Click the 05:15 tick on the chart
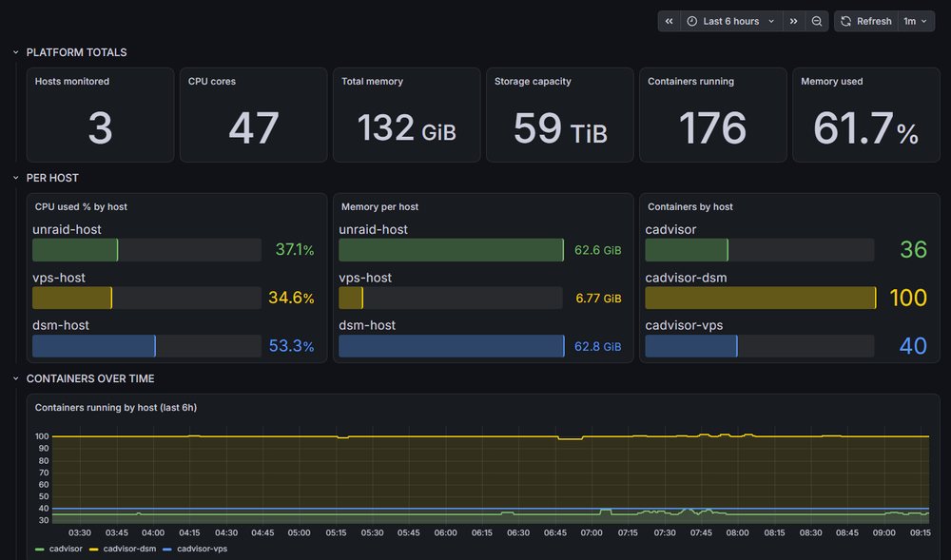Screen dimensions: 951x560 point(336,532)
